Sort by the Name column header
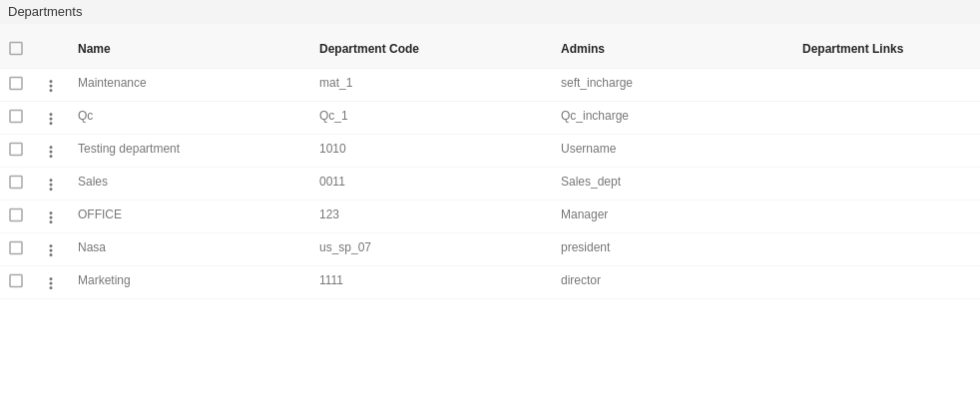This screenshot has height=410, width=980. [x=94, y=49]
